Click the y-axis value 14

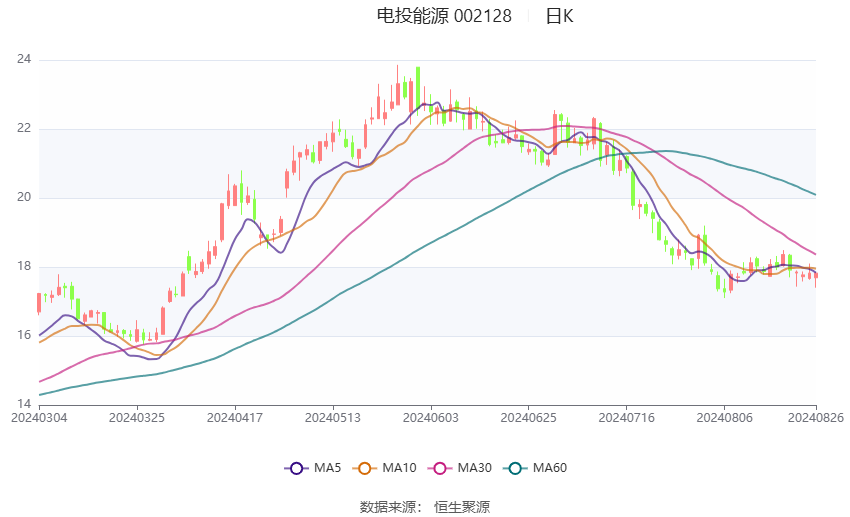24,404
